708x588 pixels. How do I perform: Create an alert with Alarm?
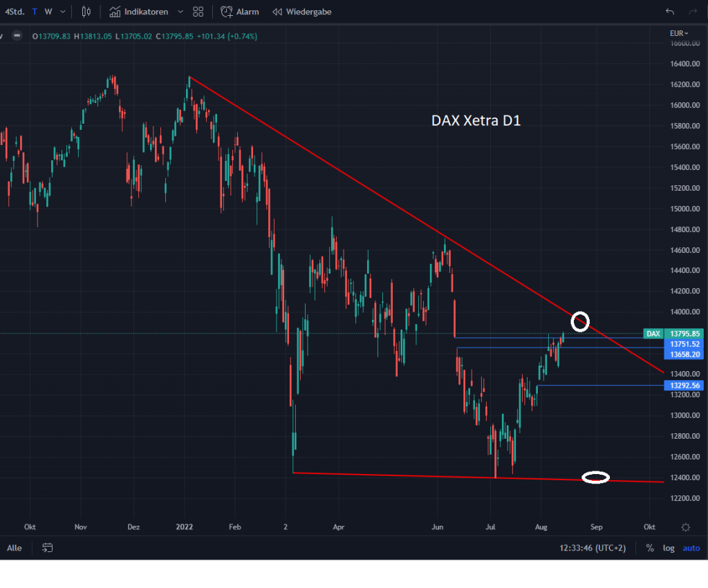[x=240, y=12]
